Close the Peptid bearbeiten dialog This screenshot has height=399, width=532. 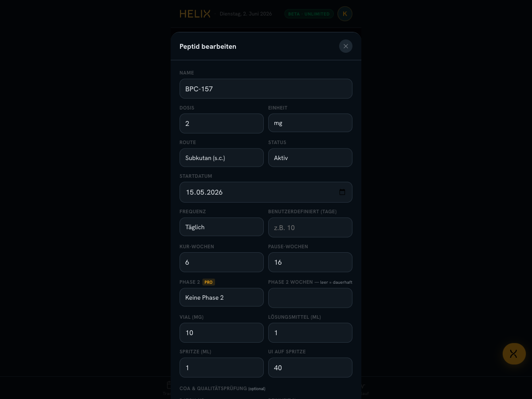346,46
